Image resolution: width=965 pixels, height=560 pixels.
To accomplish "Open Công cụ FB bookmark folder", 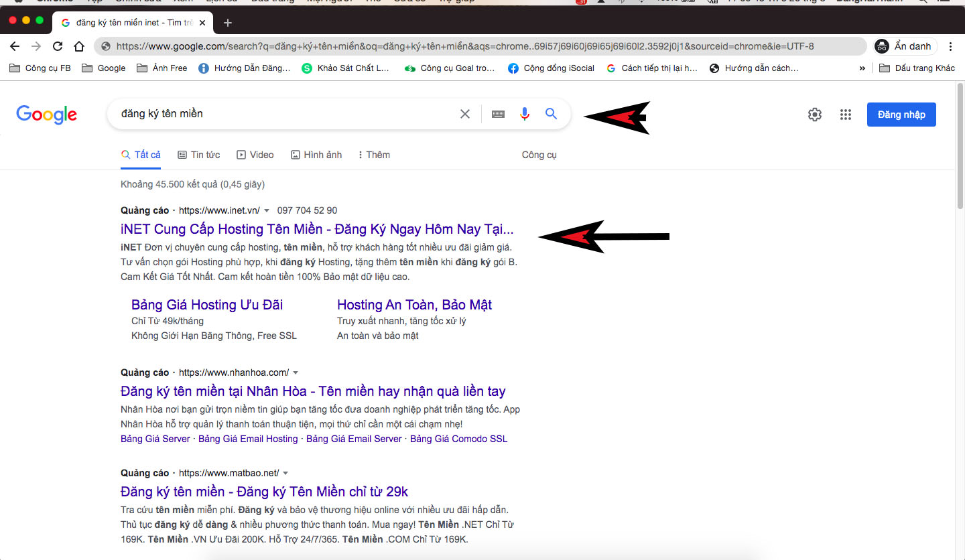I will point(40,68).
